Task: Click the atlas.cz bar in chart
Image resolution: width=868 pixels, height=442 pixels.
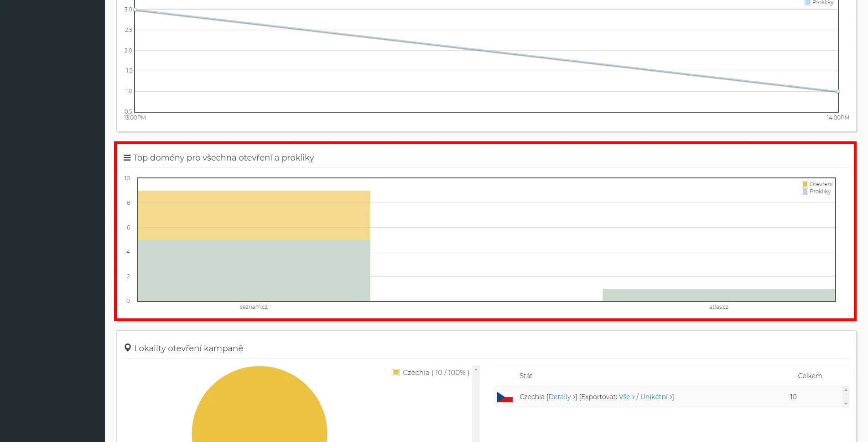Action: 718,295
